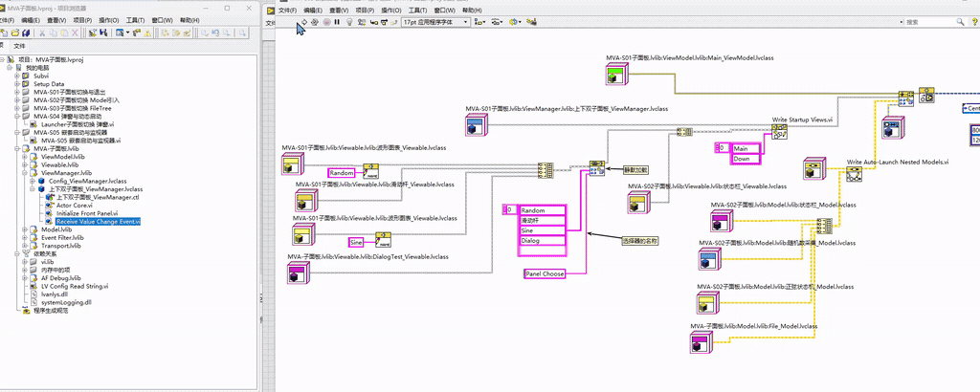Click the New project toolbar icon
Viewport: 980px width, 392px height.
pyautogui.click(x=5, y=33)
